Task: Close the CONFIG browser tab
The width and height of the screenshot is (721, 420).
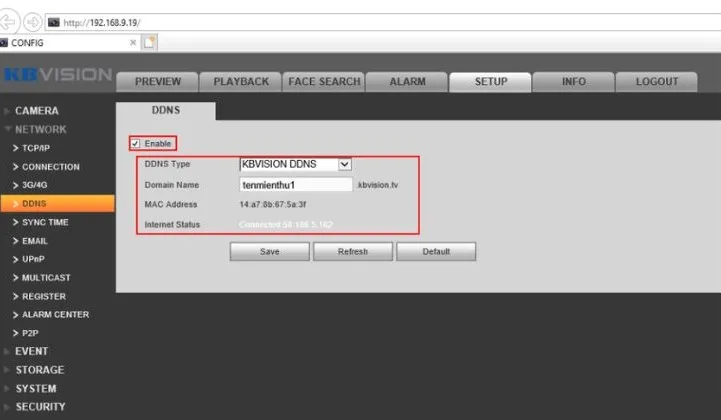Action: point(133,42)
